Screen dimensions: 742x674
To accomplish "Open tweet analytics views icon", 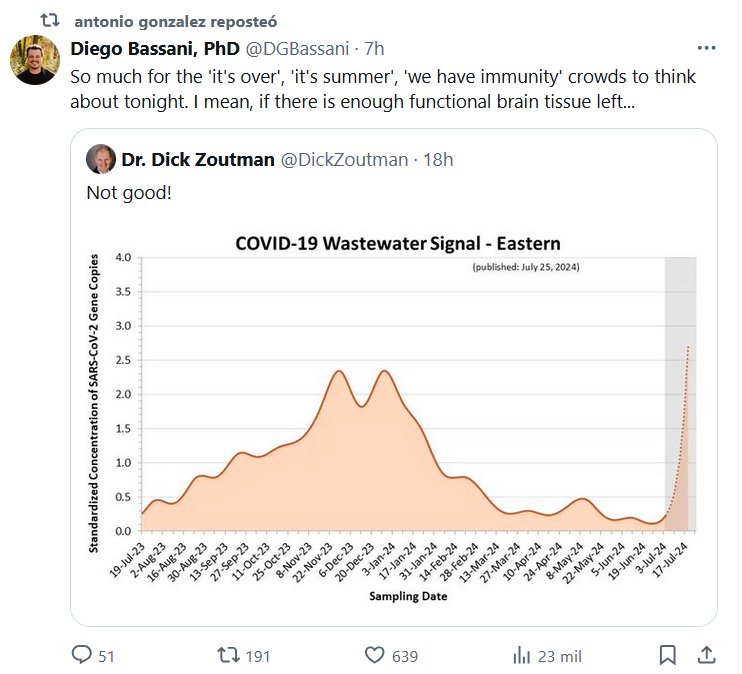I will [521, 655].
